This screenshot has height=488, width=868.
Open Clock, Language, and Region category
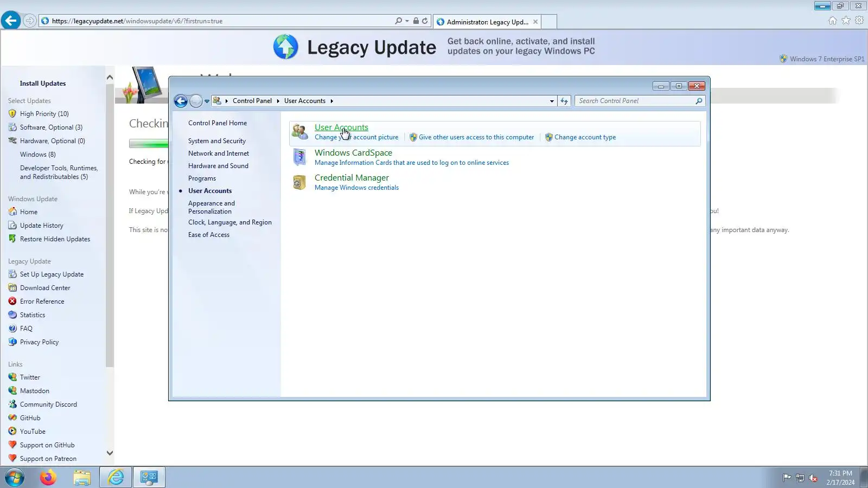point(230,222)
